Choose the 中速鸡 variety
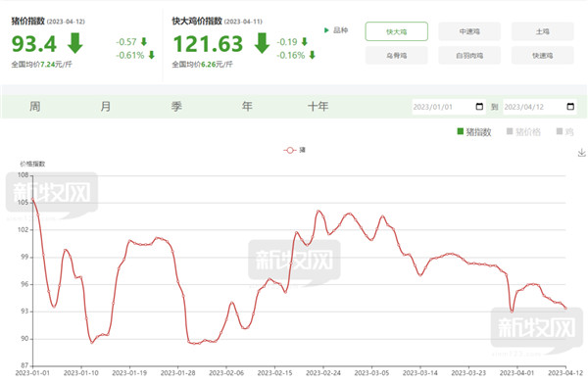Viewport: 588px width, 384px height. click(x=469, y=31)
